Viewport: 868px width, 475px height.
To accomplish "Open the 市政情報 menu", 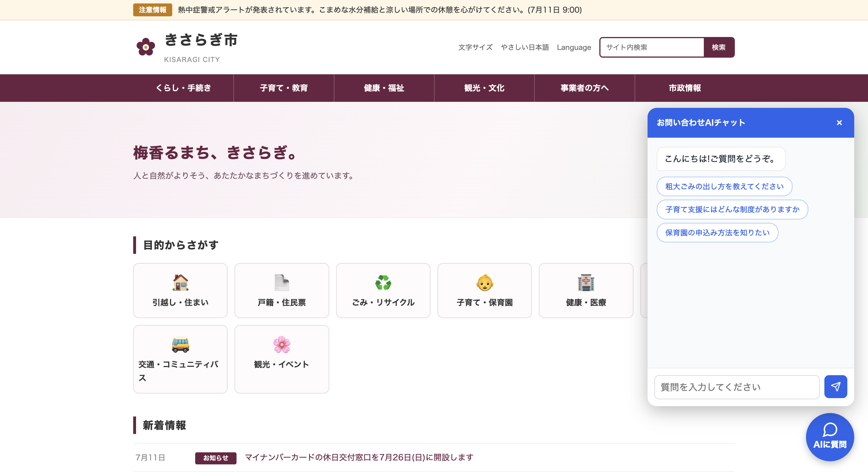I will (685, 88).
